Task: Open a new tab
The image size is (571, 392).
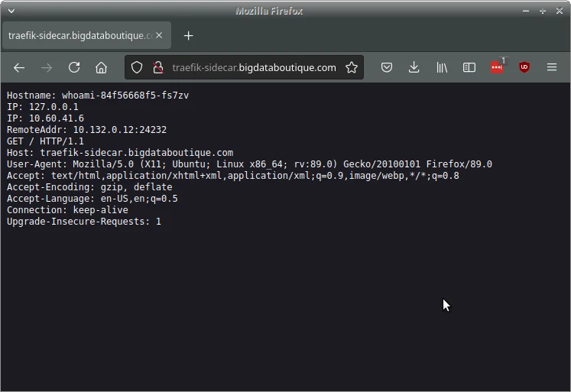Action: tap(188, 36)
